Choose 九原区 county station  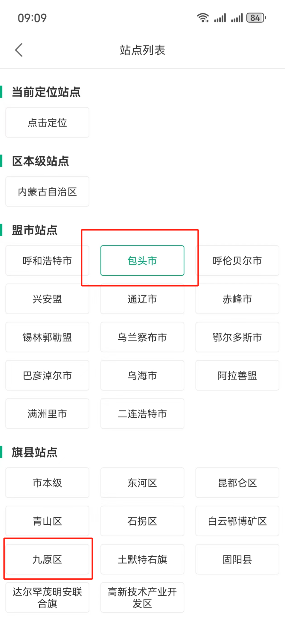point(47,559)
